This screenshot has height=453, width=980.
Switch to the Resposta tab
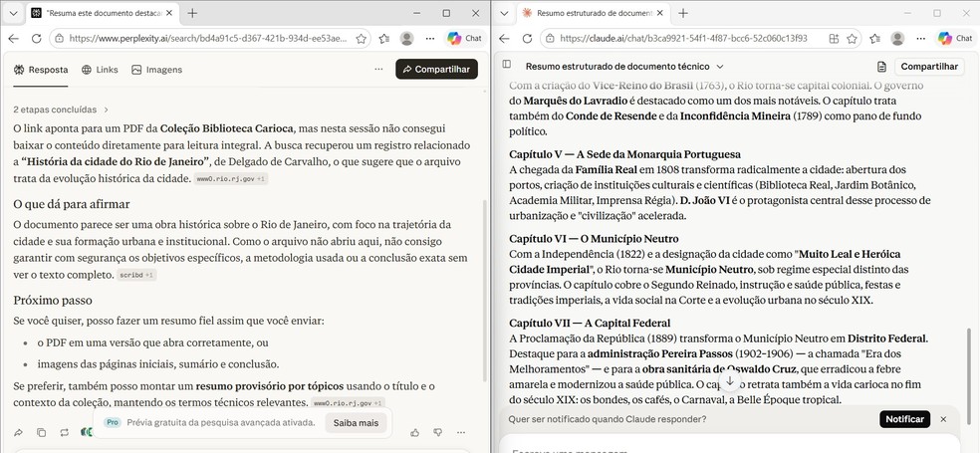(x=41, y=70)
